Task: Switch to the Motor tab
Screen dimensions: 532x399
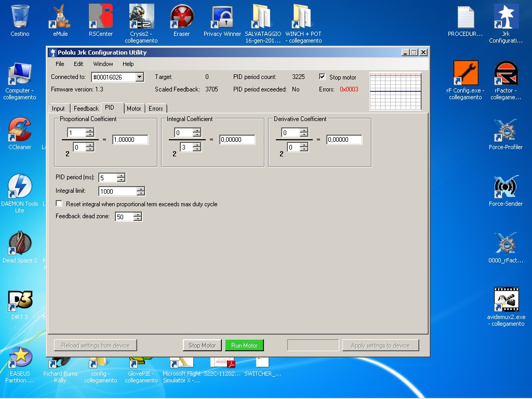Action: click(134, 108)
